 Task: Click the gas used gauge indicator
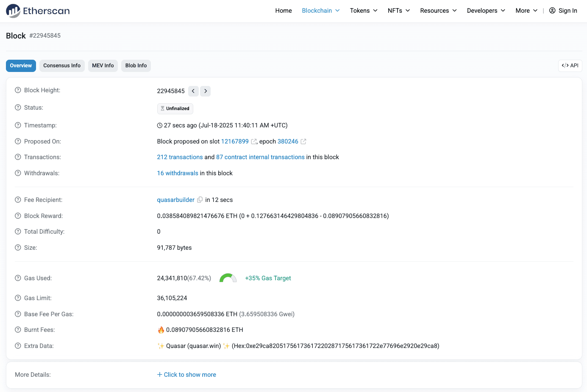[228, 278]
